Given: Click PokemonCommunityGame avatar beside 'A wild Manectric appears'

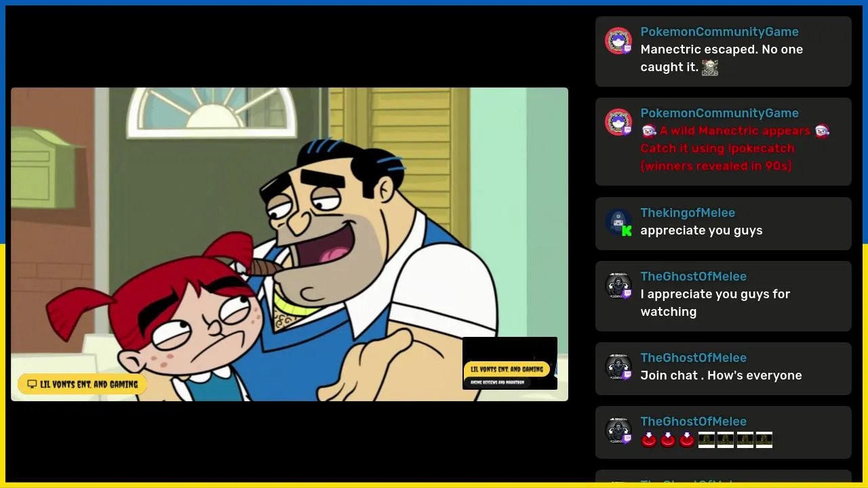Looking at the screenshot, I should 618,122.
